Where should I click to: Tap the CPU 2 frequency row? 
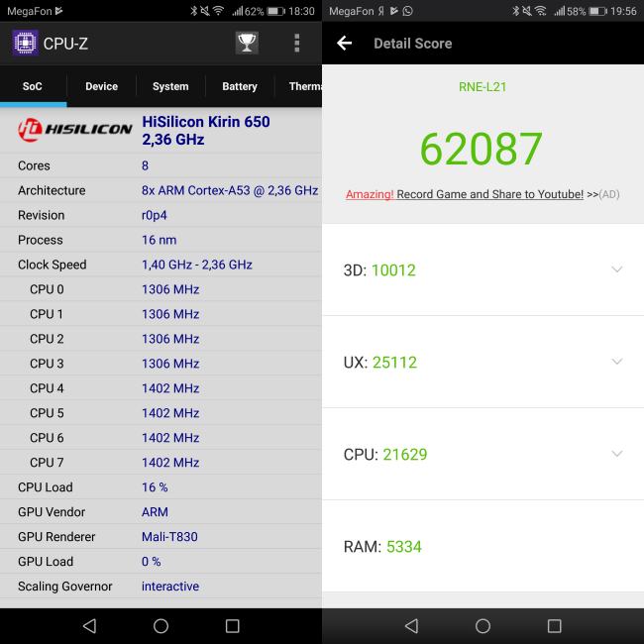click(161, 339)
